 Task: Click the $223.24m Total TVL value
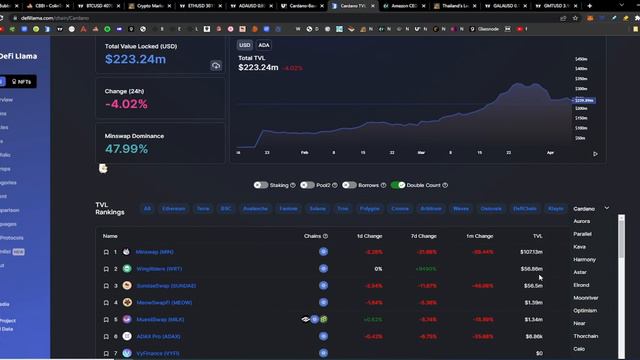258,67
